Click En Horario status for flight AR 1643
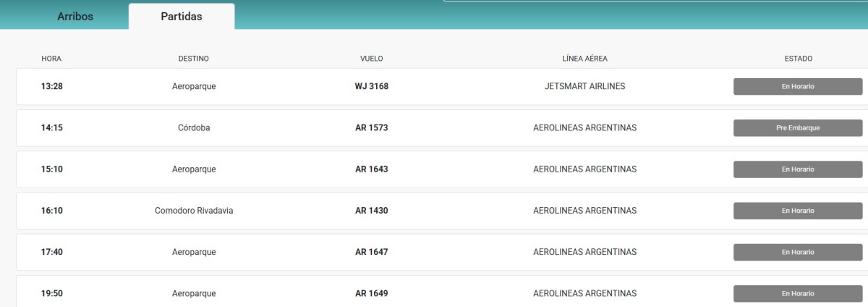868x307 pixels. [x=798, y=169]
